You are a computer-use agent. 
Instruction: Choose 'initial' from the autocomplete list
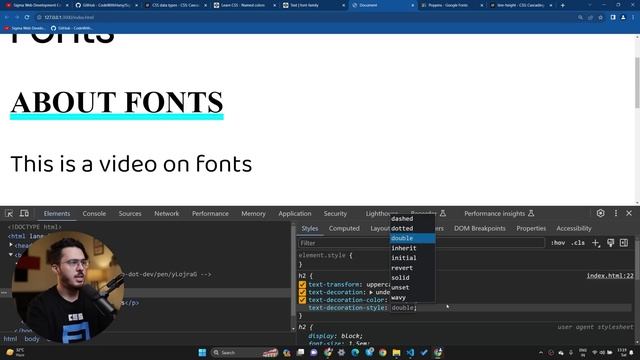pos(412,258)
